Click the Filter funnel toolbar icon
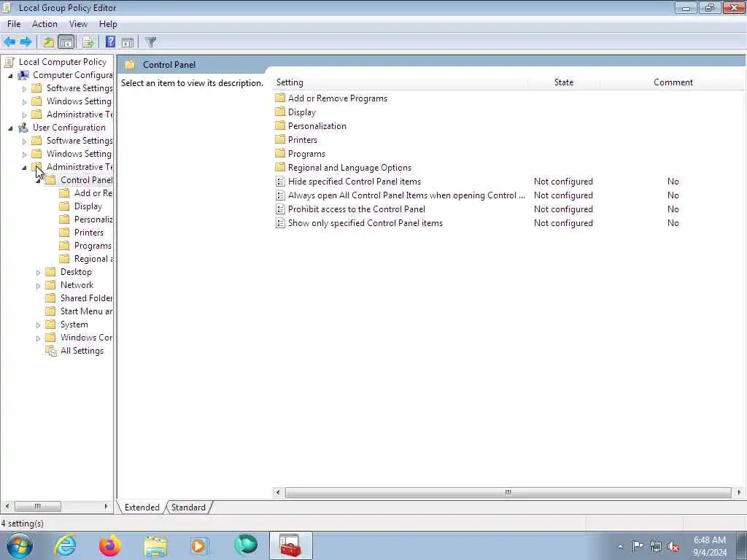The height and width of the screenshot is (560, 747). [150, 42]
